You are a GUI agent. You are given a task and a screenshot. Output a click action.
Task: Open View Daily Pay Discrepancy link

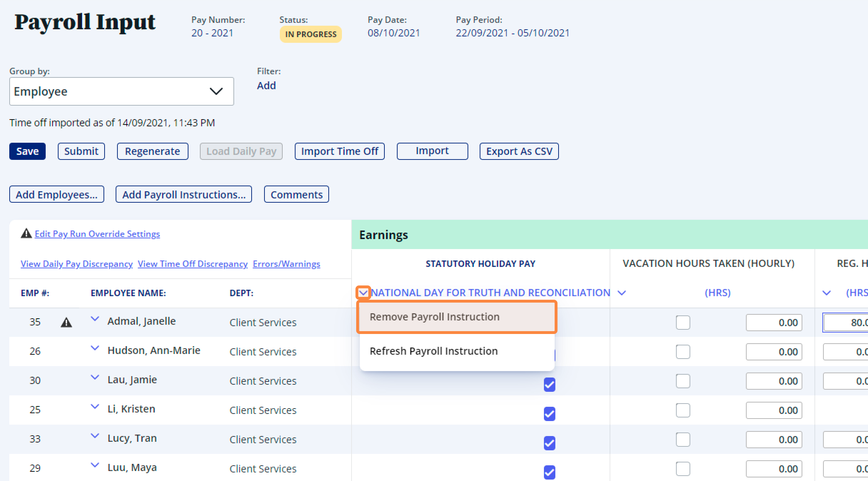pos(77,264)
